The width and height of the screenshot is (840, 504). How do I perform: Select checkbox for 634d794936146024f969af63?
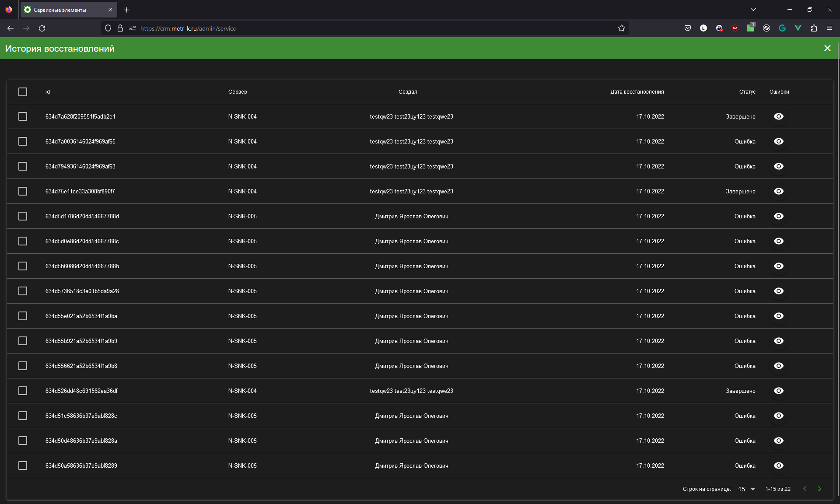click(23, 166)
